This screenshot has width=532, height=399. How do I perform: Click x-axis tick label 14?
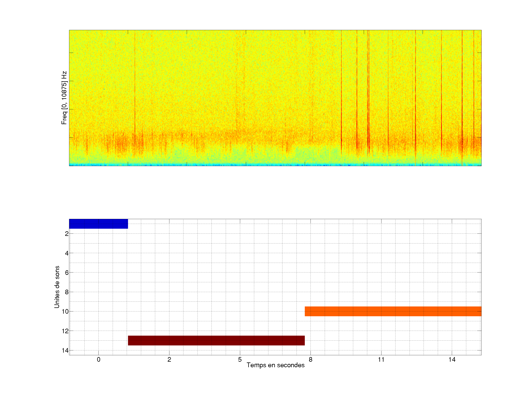point(452,359)
